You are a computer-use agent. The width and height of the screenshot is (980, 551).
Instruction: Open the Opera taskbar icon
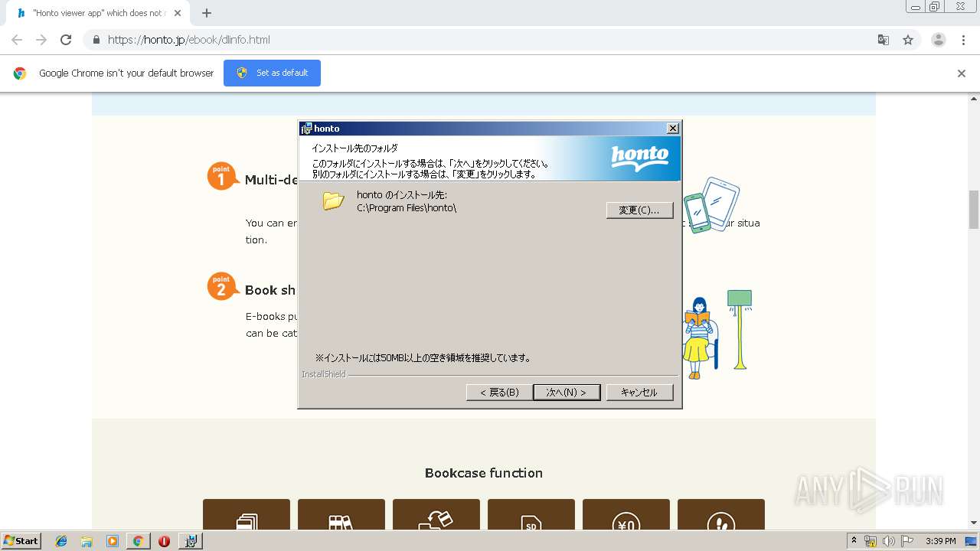[x=164, y=541]
